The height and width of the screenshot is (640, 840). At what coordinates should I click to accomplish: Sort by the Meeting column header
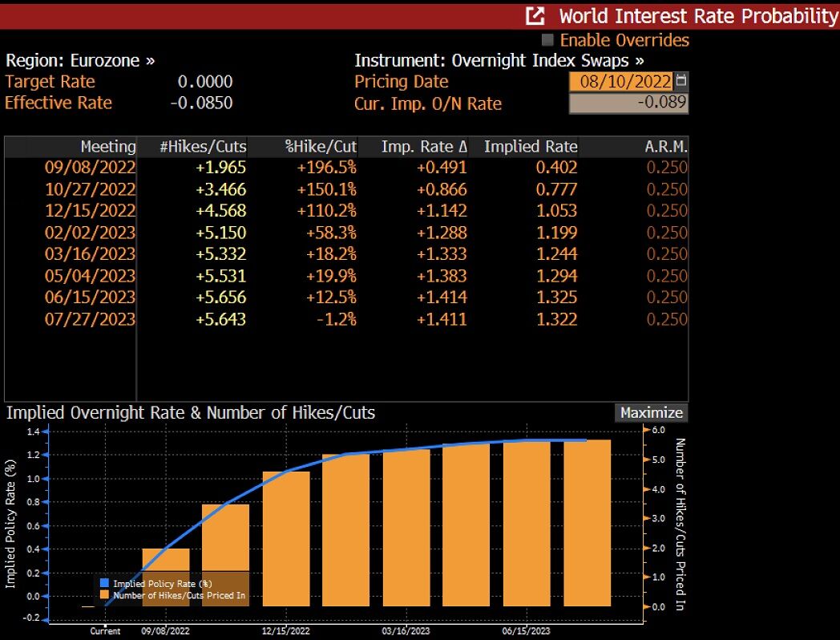point(107,147)
